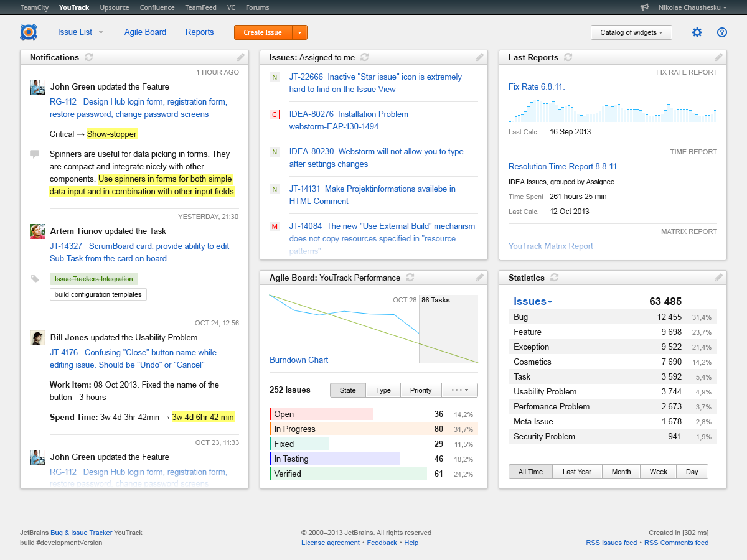
Task: Click the Fix Rate bar chart
Action: 613,110
